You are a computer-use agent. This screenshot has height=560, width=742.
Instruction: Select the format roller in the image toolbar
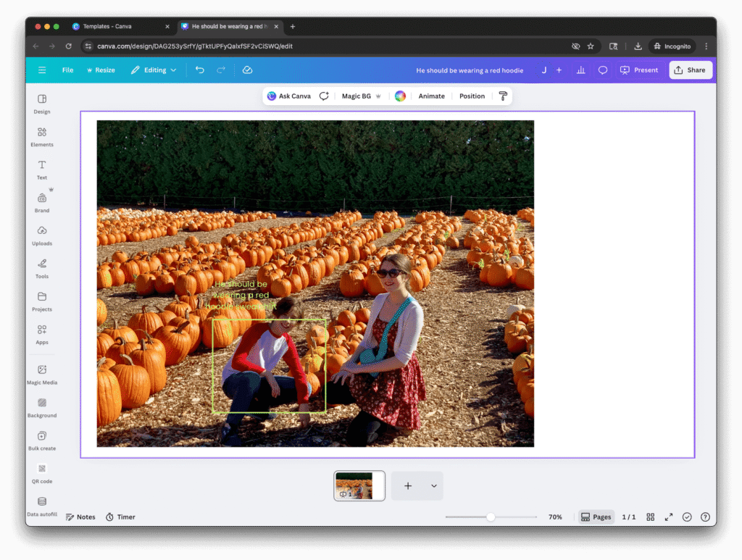tap(503, 96)
